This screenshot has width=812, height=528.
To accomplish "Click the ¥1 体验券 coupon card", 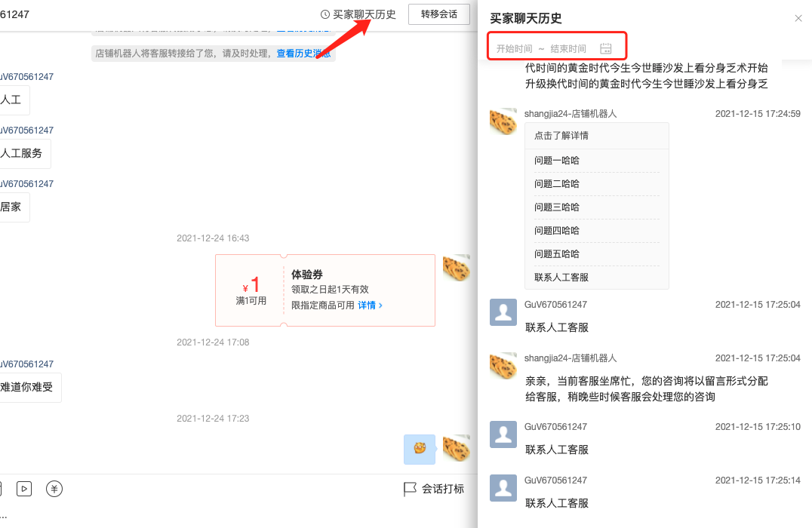I will (x=325, y=290).
